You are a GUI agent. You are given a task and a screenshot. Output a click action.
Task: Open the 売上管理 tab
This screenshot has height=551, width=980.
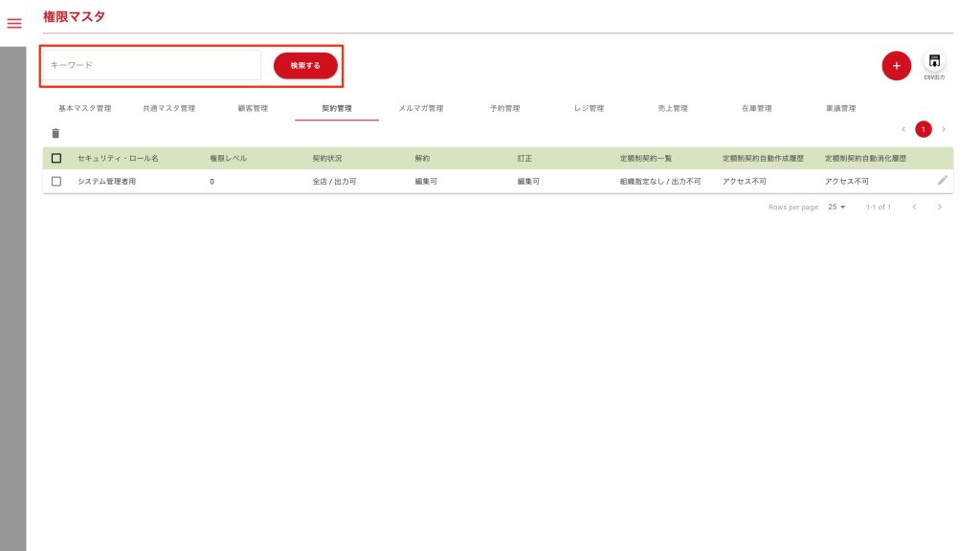[673, 108]
